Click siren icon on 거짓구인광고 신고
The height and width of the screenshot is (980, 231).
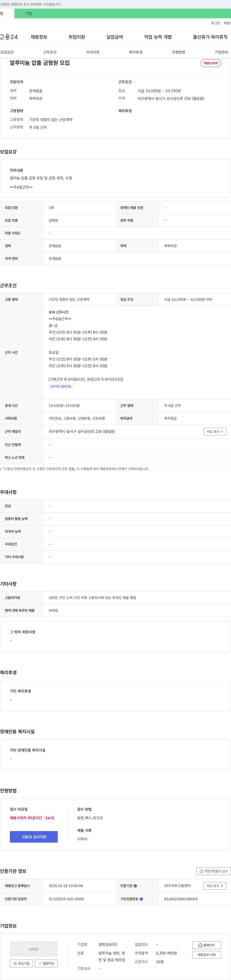point(201,871)
